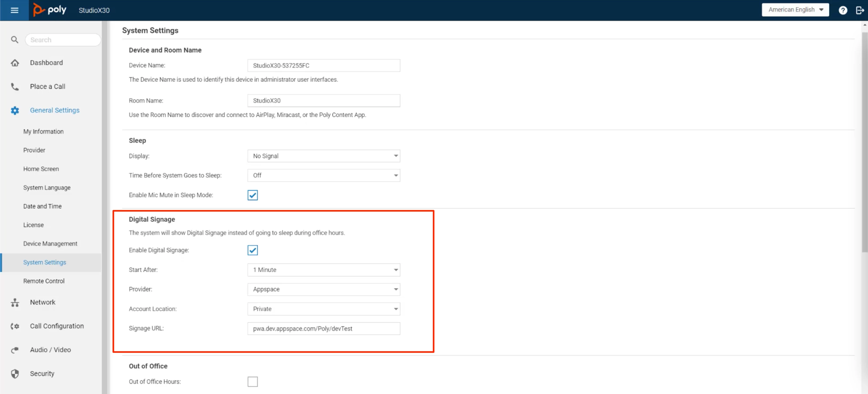The height and width of the screenshot is (394, 868).
Task: Click the Signage URL input field
Action: click(324, 328)
